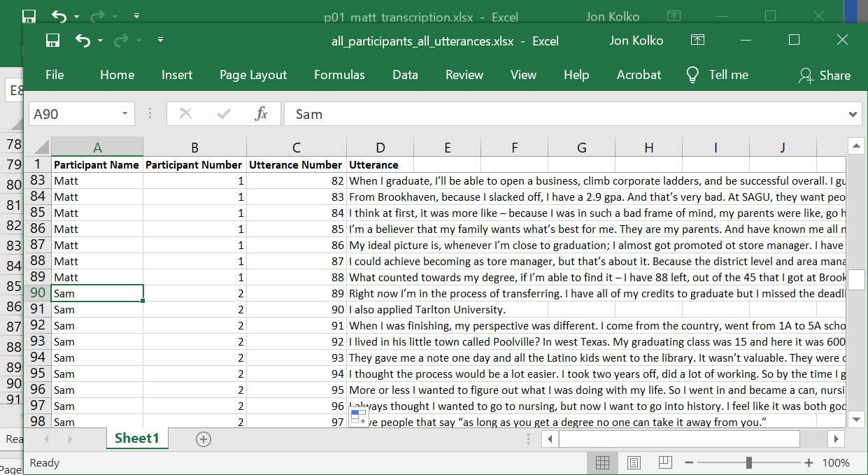Click the zoom slider handle

749,462
